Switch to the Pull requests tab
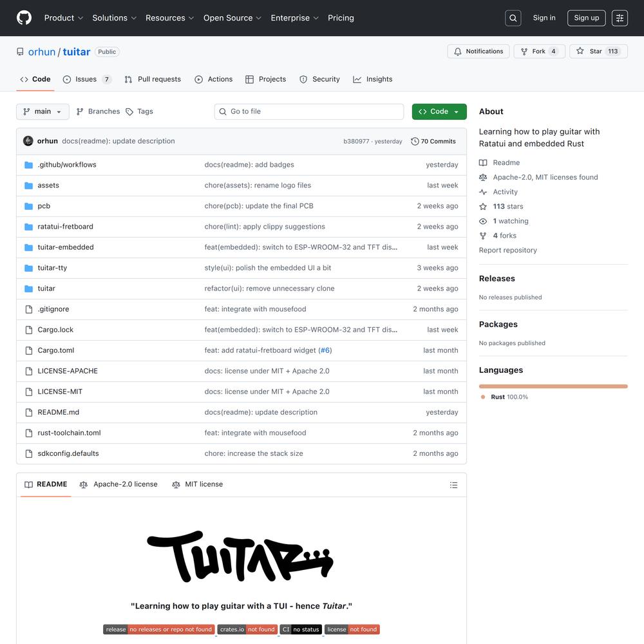This screenshot has width=644, height=644. pos(153,79)
